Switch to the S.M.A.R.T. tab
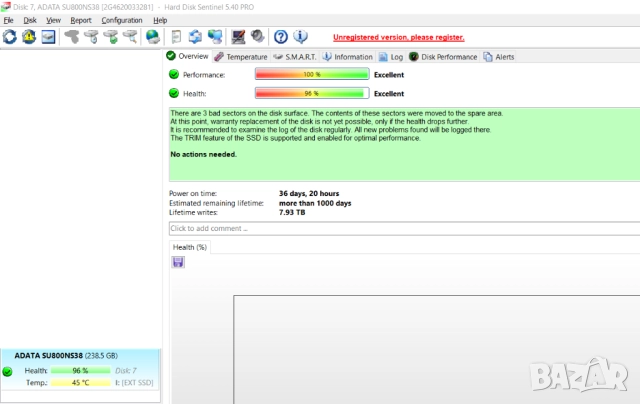Image resolution: width=640 pixels, height=404 pixels. (295, 57)
